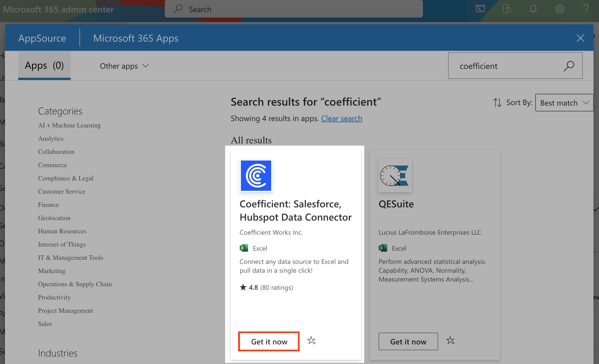The image size is (599, 364).
Task: Click magnifier icon in AppSource search box
Action: [x=569, y=66]
